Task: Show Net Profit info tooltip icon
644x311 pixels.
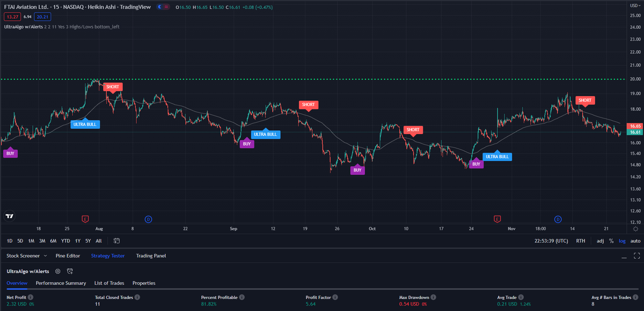Action: (x=30, y=297)
